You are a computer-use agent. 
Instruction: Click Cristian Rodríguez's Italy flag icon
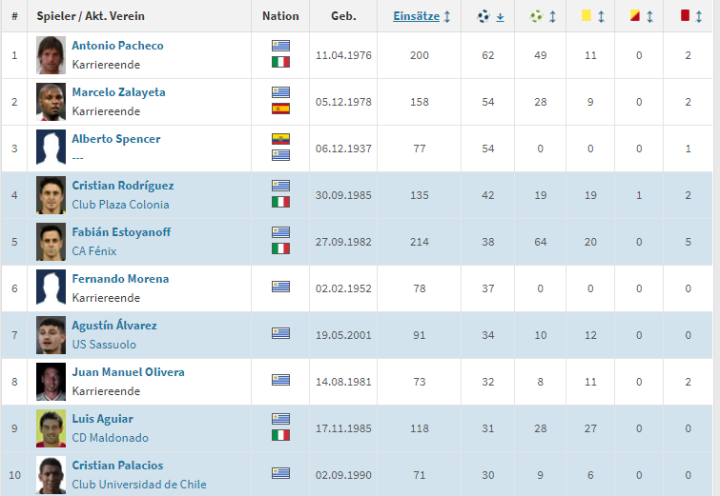pos(281,202)
